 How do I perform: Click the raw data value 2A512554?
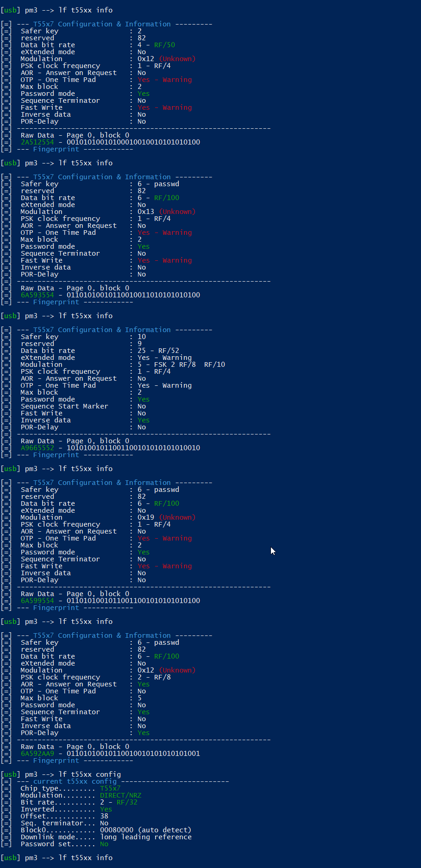(x=37, y=142)
